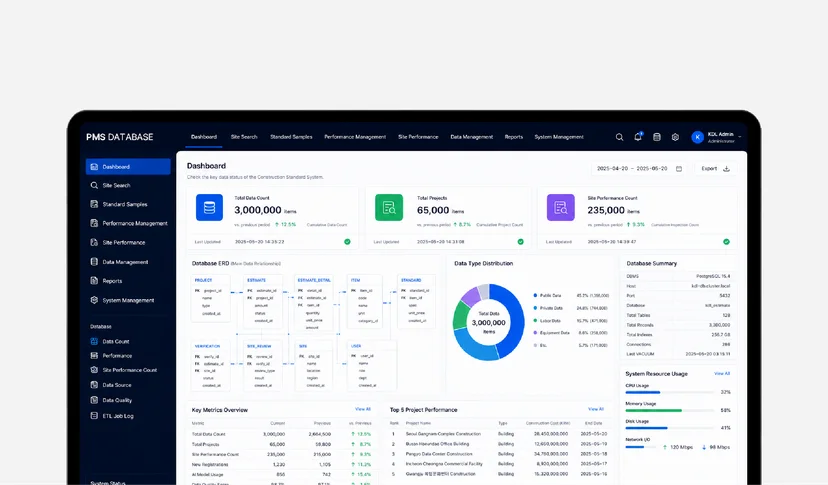The width and height of the screenshot is (828, 485).
Task: Click the date range calendar icon
Action: coord(679,169)
